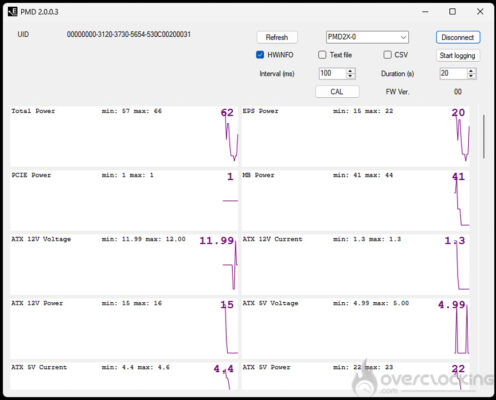Increase Duration value with up arrow
Viewport: 496px width, 400px height.
tap(471, 71)
